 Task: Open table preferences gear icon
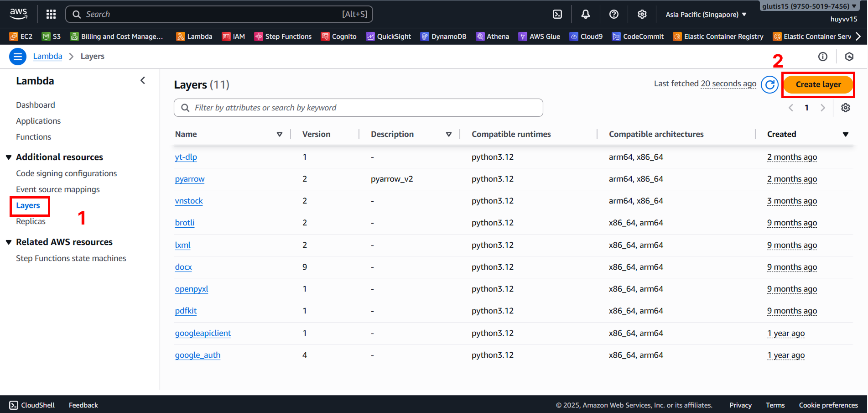846,108
